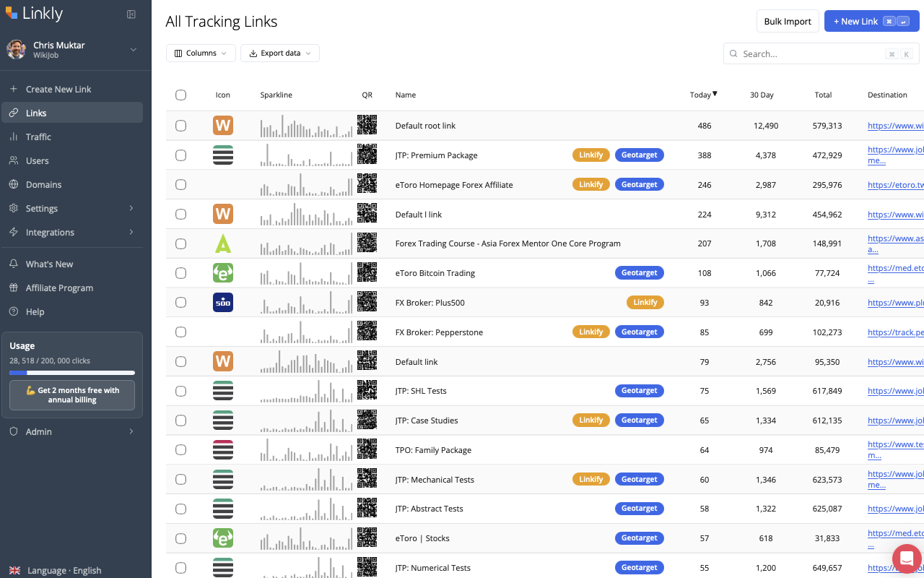924x578 pixels.
Task: Check the JTP: Premium Package row
Action: coord(180,155)
